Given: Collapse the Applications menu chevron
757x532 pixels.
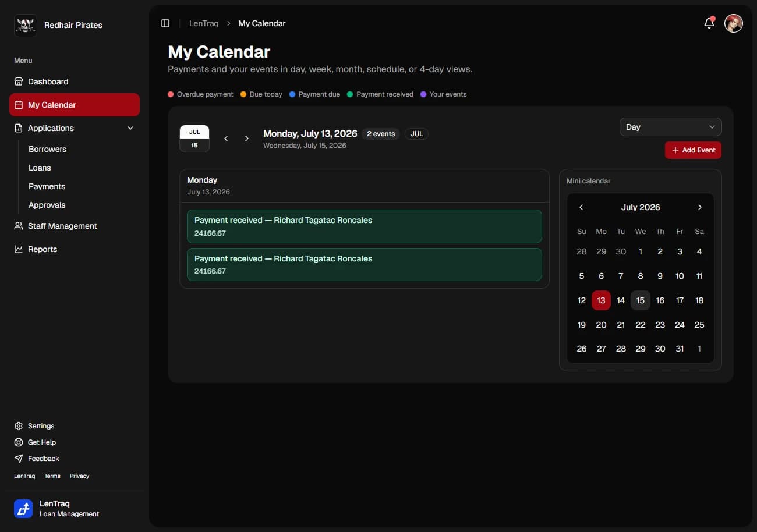Looking at the screenshot, I should pos(130,128).
